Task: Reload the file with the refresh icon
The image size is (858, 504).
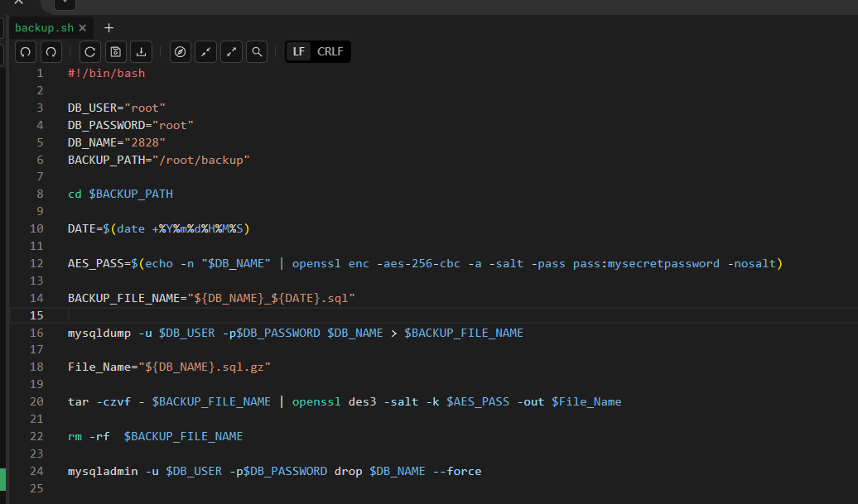Action: pyautogui.click(x=90, y=52)
